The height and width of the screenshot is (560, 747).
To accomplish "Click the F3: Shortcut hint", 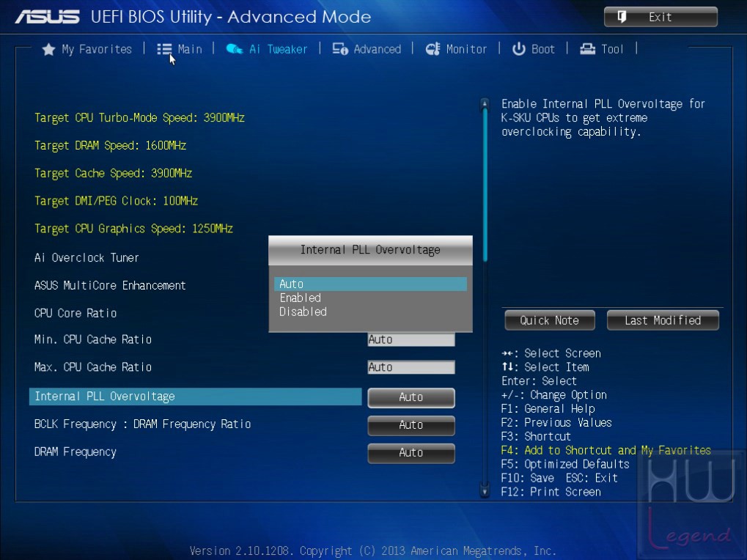I will tap(536, 436).
